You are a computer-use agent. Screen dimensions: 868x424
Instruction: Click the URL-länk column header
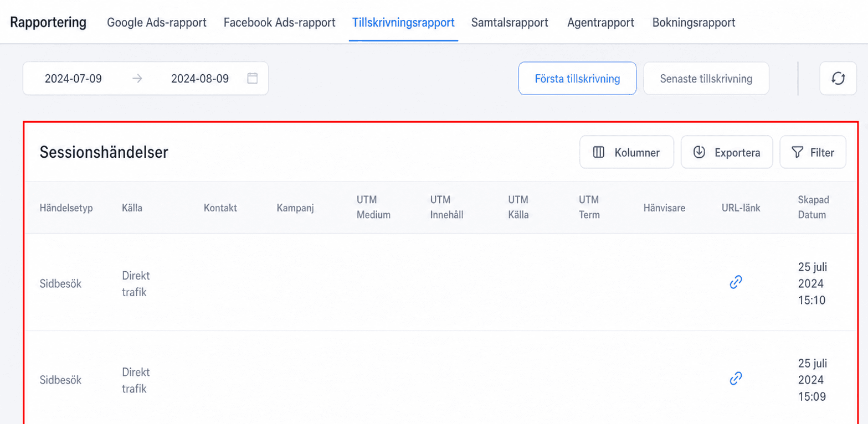[x=741, y=208]
